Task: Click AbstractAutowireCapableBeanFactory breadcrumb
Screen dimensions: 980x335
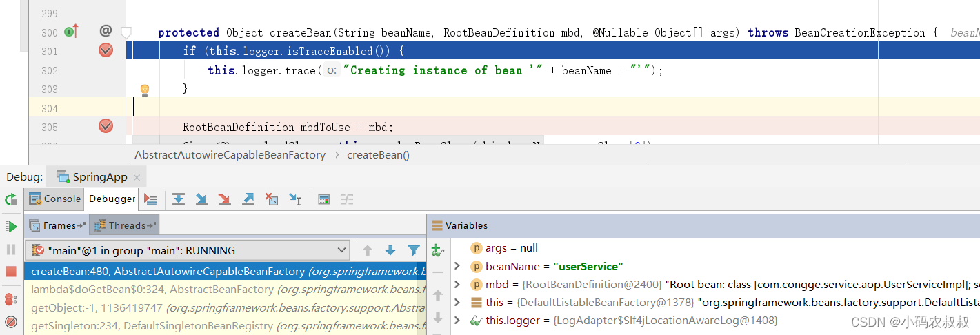Action: point(230,155)
